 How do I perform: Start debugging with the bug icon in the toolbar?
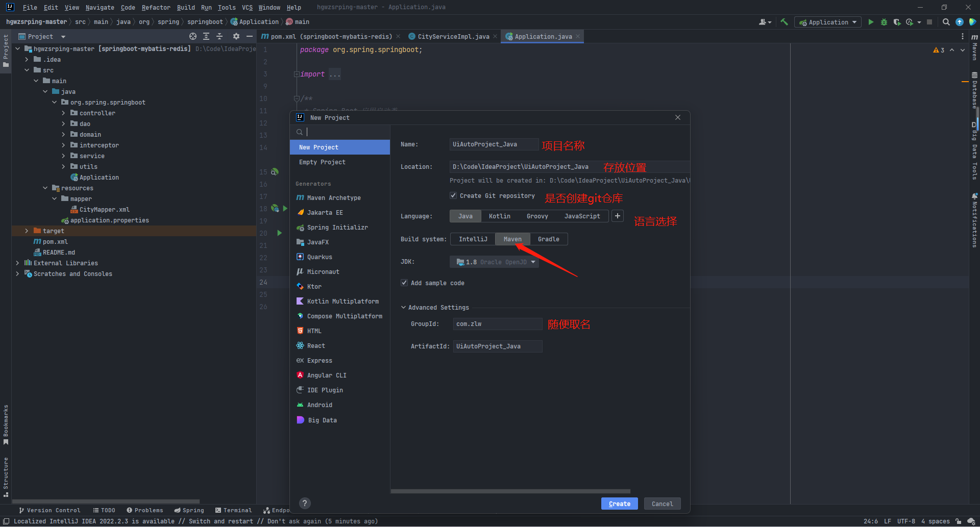point(884,22)
